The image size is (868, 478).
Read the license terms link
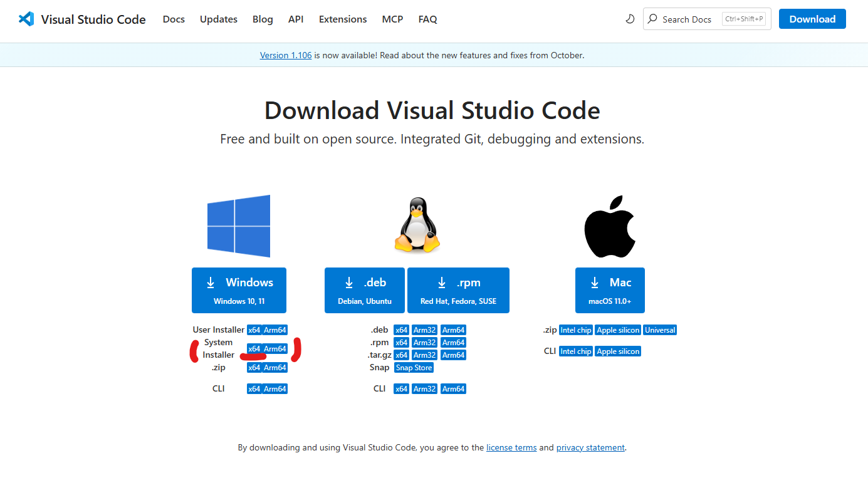[x=511, y=448]
